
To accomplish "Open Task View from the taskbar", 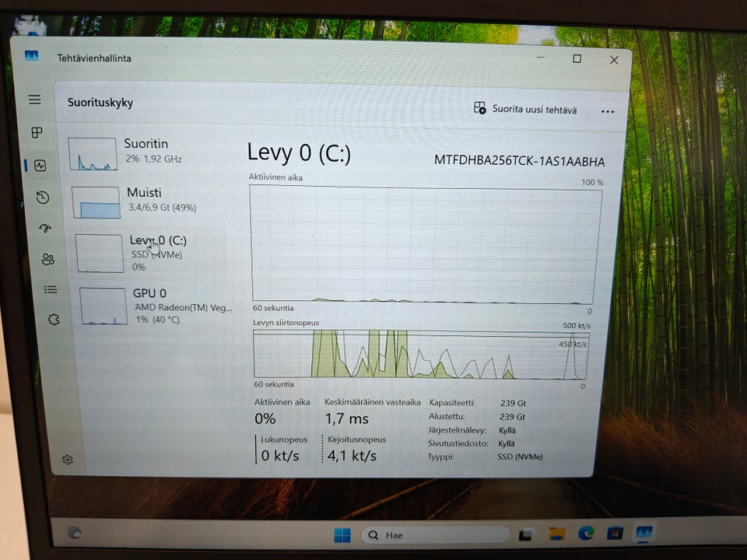I will click(525, 535).
